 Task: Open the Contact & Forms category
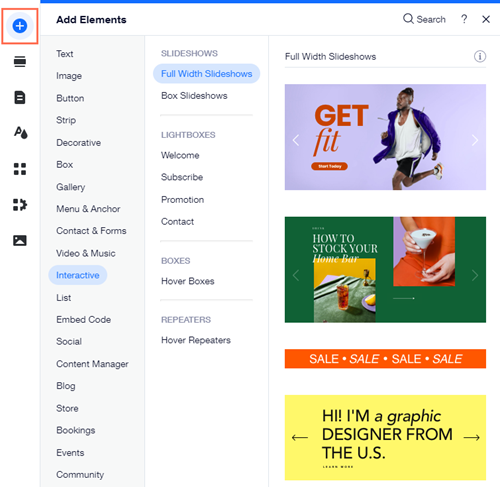[x=91, y=231]
